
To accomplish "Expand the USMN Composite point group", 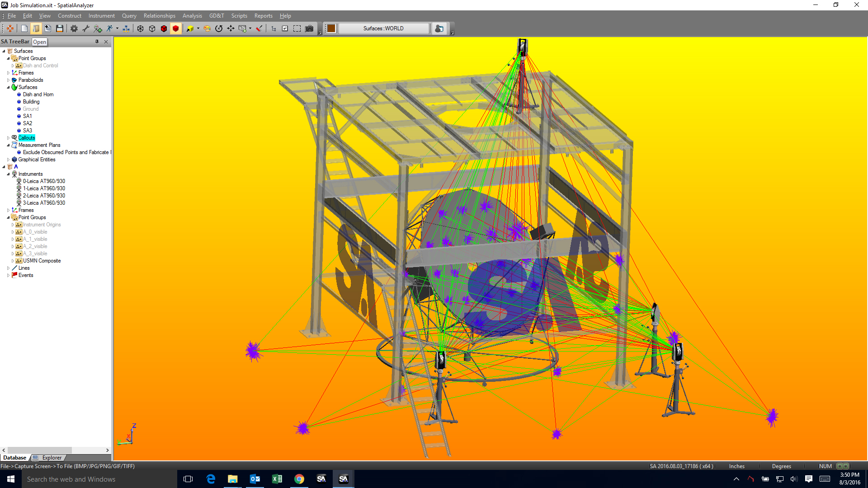I will [13, 261].
